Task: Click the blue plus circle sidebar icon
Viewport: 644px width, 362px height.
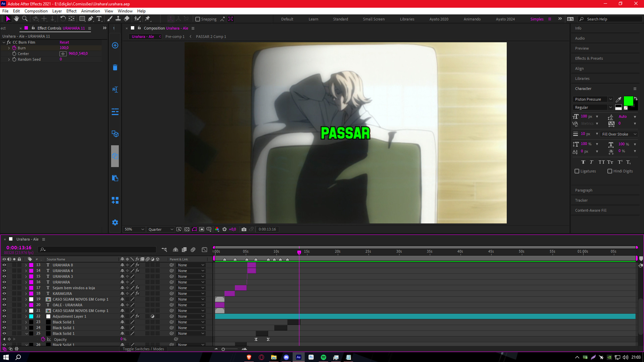Action: click(115, 45)
